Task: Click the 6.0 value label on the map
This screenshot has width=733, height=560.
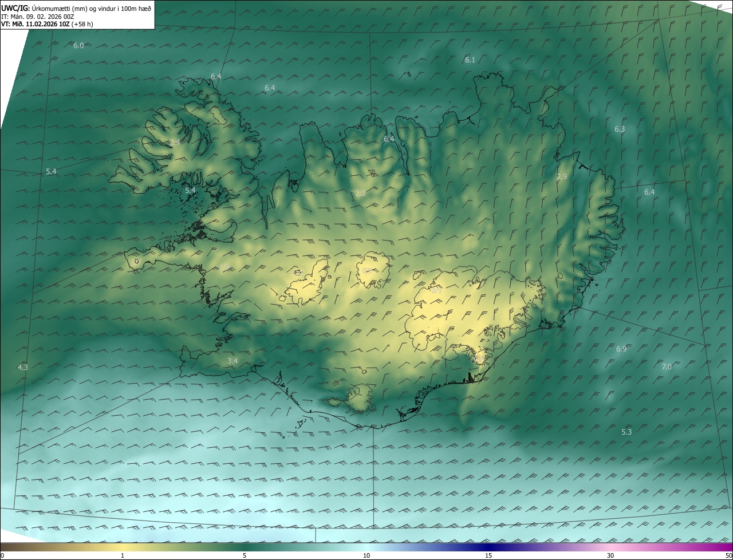Action: [78, 45]
